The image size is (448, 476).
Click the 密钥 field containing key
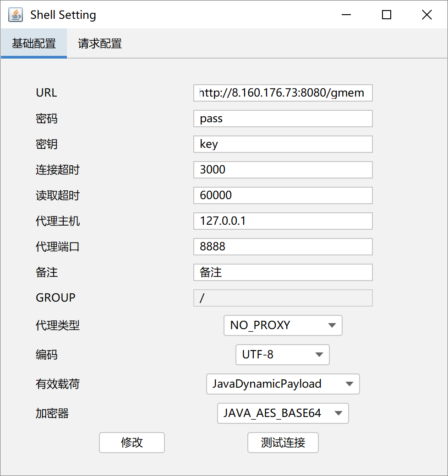click(x=283, y=144)
